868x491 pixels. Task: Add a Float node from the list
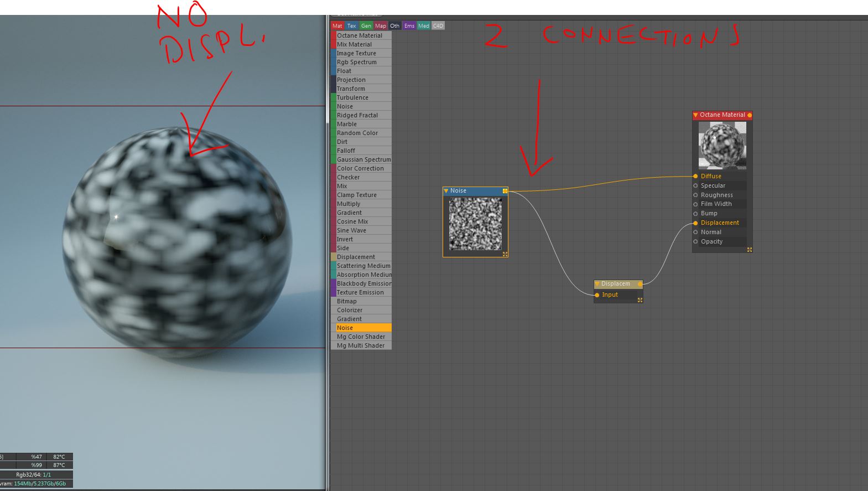pos(361,71)
